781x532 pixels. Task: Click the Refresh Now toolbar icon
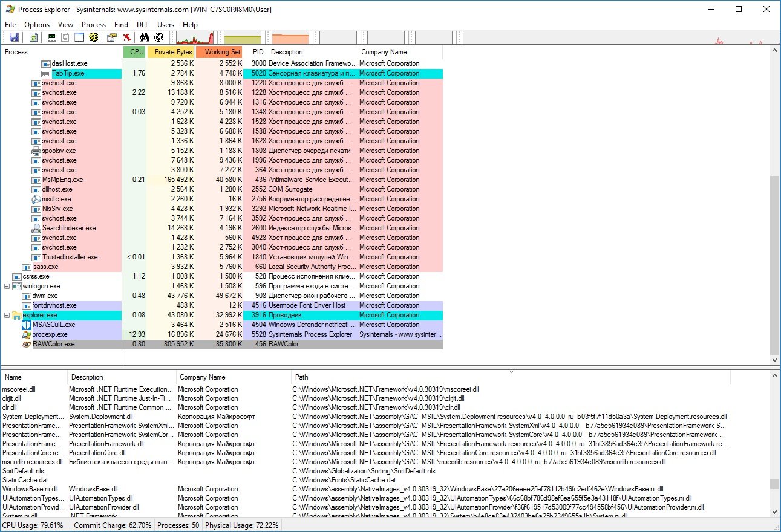34,37
